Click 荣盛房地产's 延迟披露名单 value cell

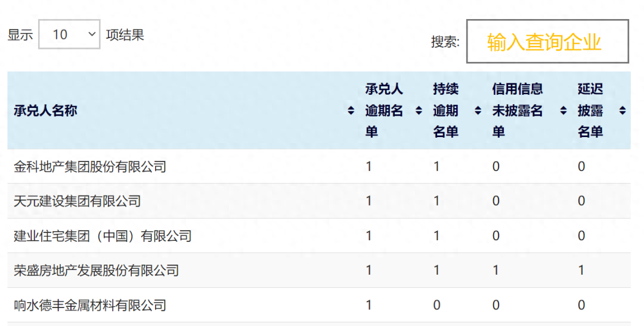tap(581, 271)
